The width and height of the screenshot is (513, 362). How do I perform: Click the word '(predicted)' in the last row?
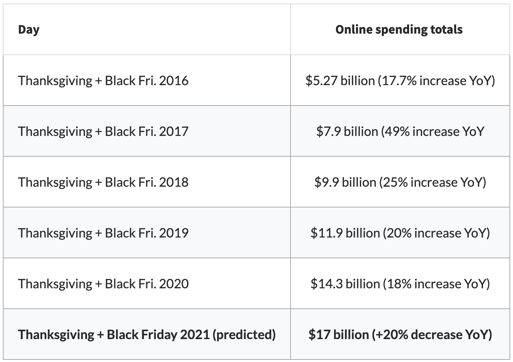pyautogui.click(x=244, y=335)
